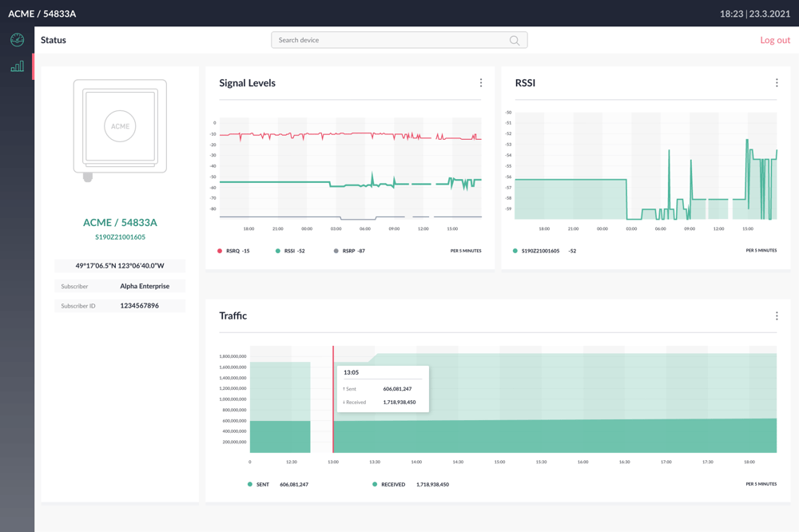Click the Subscriber ID 1234567896 value

pos(140,306)
